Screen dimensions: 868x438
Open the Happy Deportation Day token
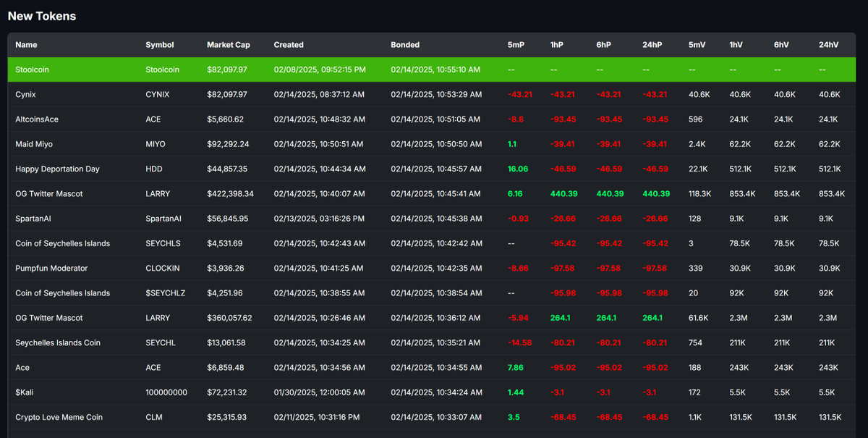click(57, 169)
